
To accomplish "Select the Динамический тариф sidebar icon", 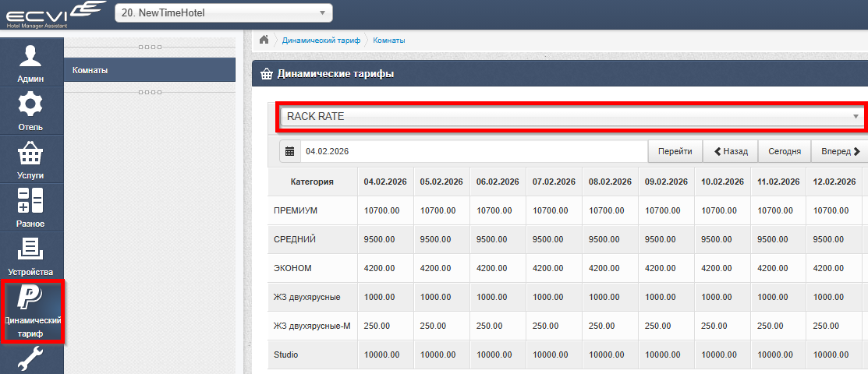I will 31,312.
